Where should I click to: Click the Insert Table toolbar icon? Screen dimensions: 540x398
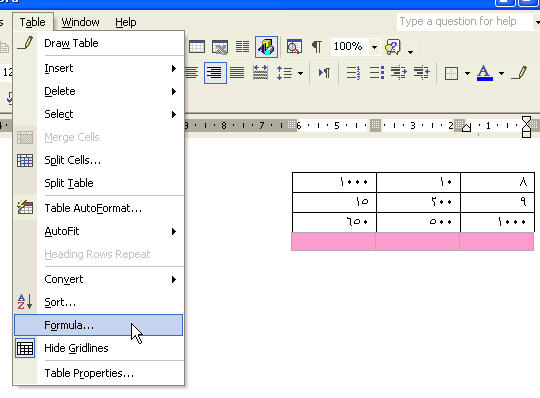[x=197, y=47]
